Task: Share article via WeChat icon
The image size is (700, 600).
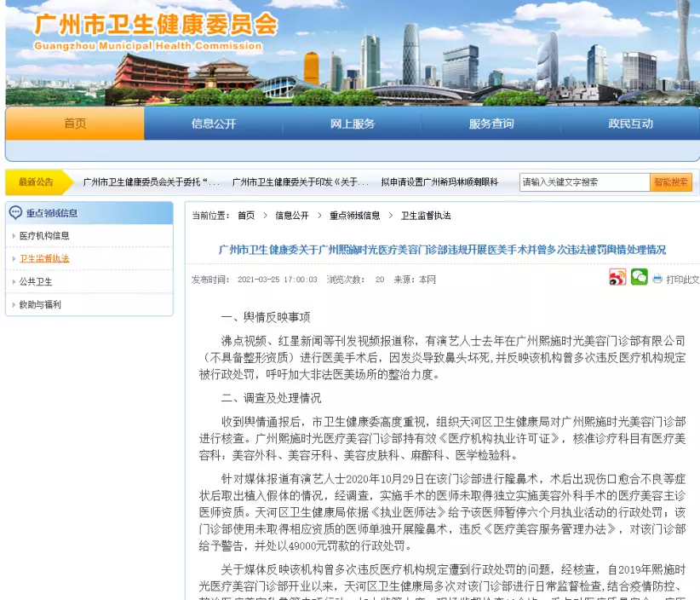Action: coord(639,277)
